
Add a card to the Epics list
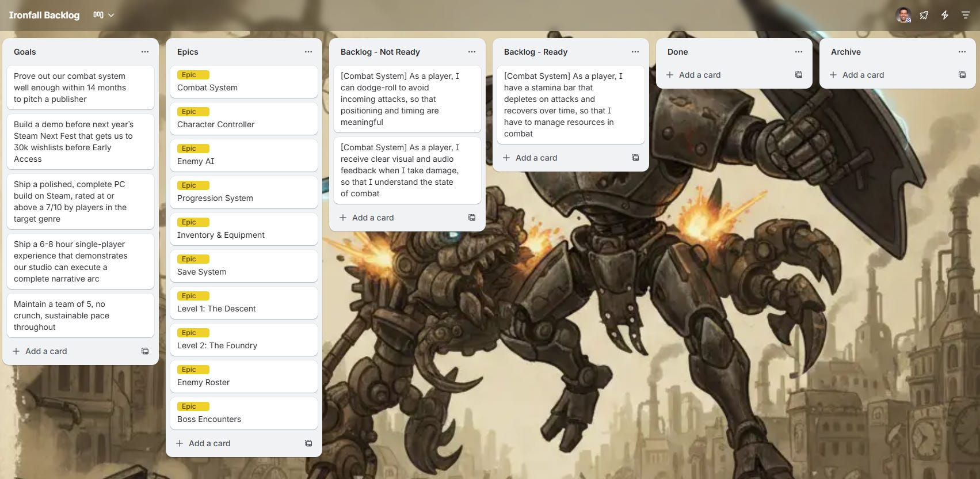click(235, 443)
